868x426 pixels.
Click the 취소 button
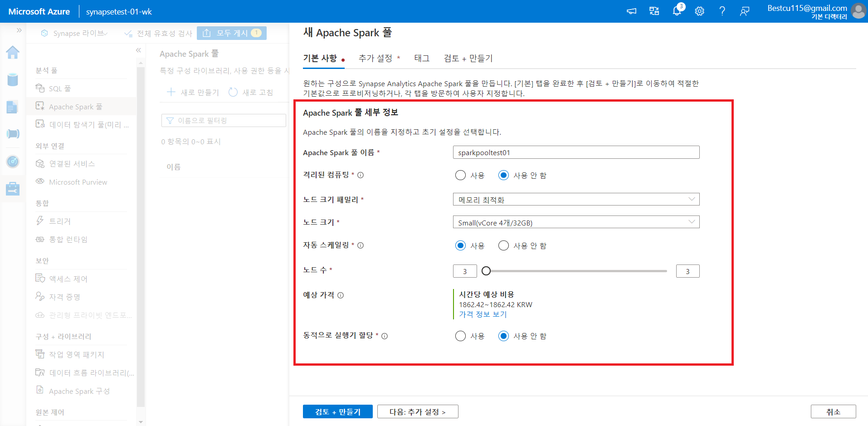tap(833, 411)
